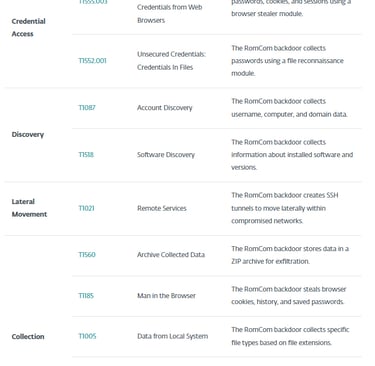The height and width of the screenshot is (366, 375).
Task: Click the T1005 technique ID link
Action: [x=87, y=336]
